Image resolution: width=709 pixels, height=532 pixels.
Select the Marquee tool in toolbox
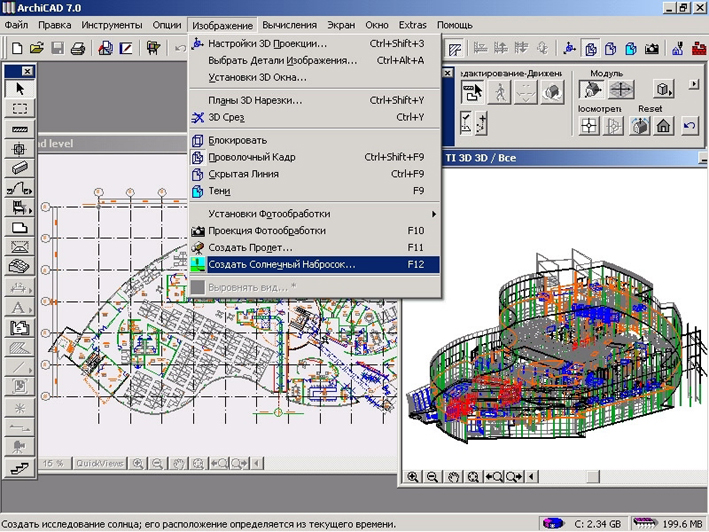tap(19, 109)
